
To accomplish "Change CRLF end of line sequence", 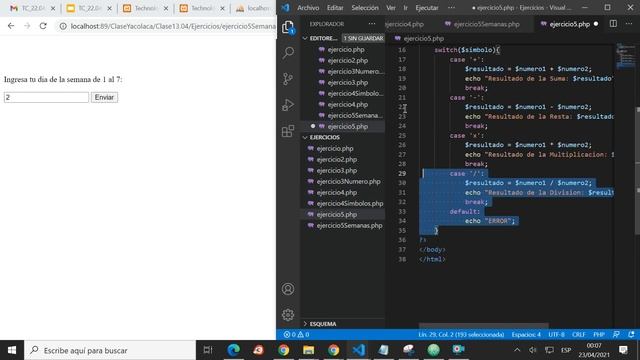I will tap(578, 335).
